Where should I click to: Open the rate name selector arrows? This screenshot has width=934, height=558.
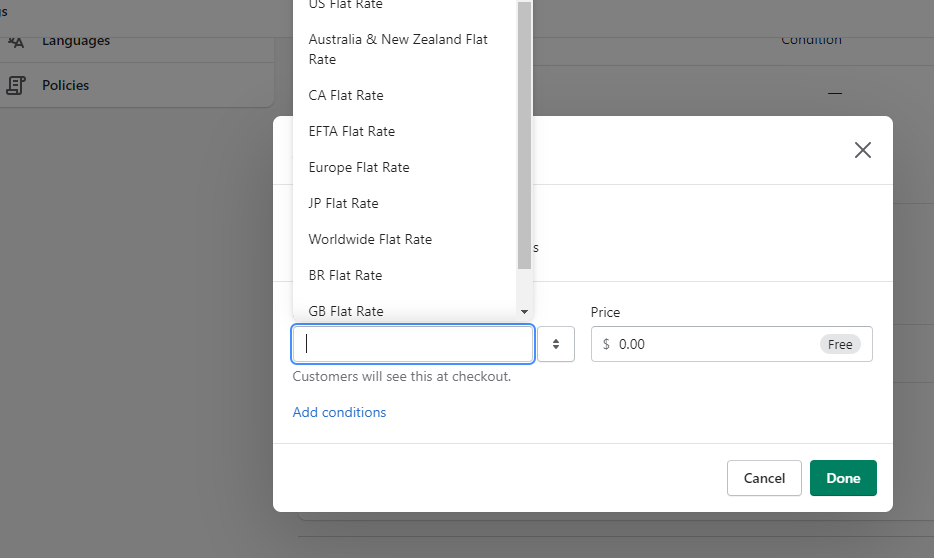555,344
